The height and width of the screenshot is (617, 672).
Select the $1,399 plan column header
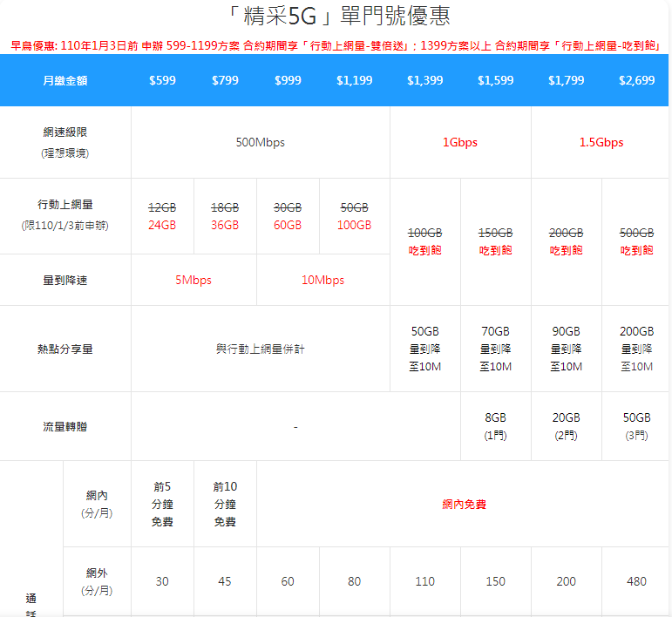(x=424, y=80)
